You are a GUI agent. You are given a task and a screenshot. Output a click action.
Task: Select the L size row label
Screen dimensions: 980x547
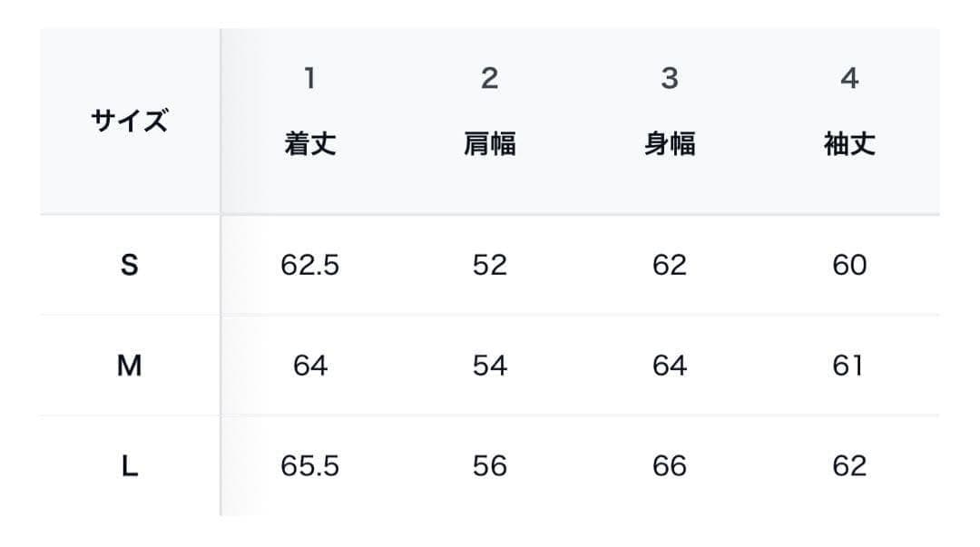tap(130, 466)
